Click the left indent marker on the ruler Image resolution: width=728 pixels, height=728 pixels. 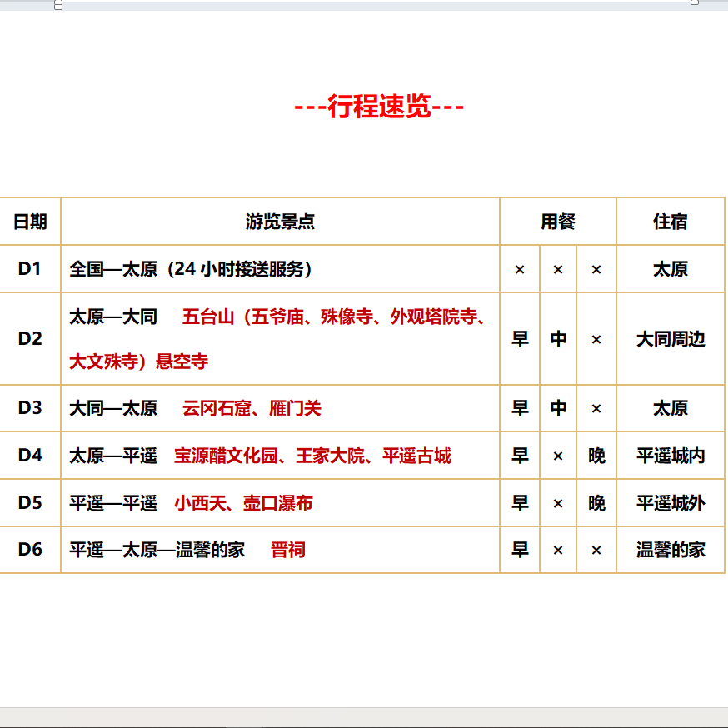(x=58, y=5)
